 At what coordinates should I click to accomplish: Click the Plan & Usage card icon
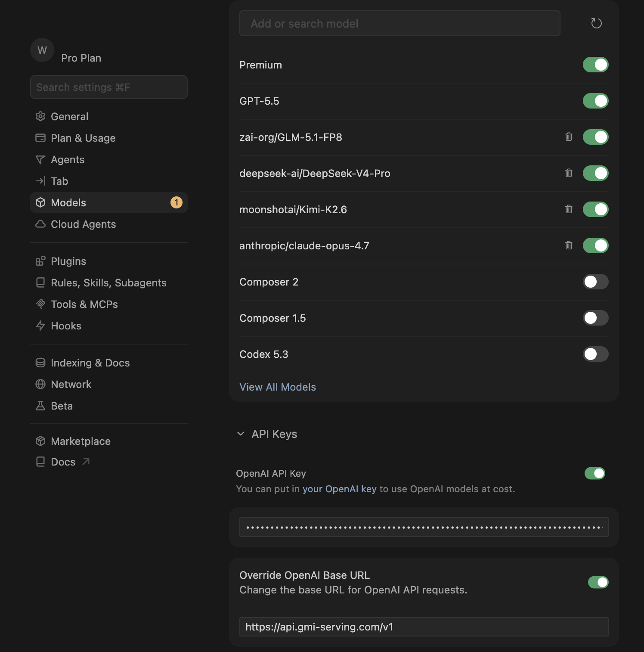coord(40,138)
